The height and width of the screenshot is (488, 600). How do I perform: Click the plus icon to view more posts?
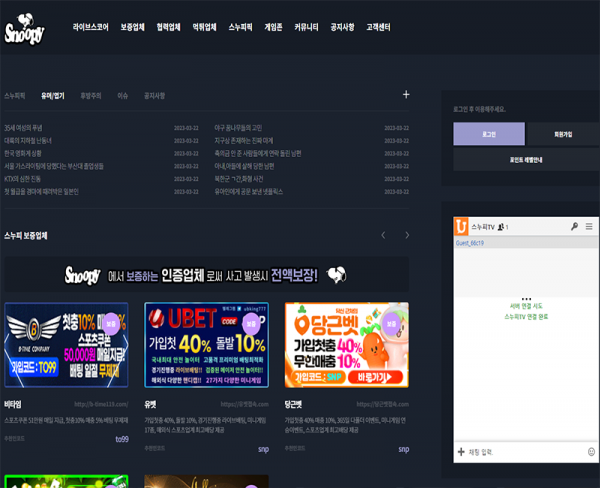406,95
